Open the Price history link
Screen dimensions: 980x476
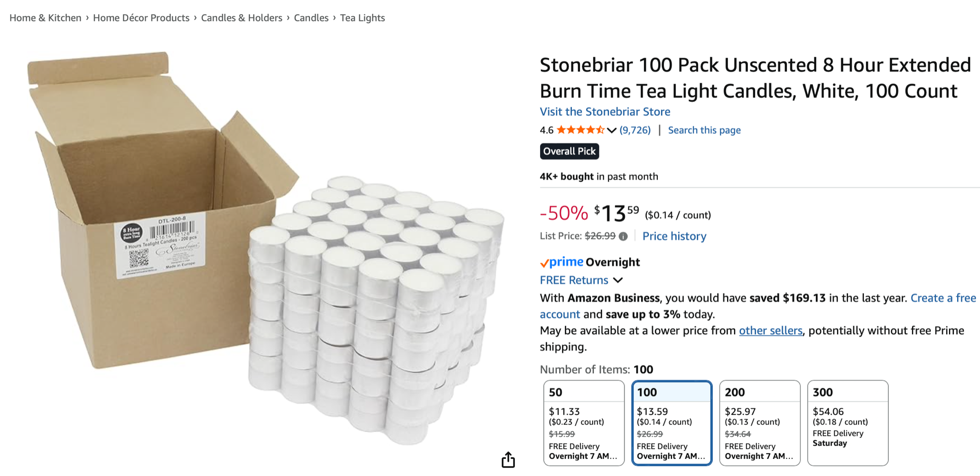pos(674,236)
